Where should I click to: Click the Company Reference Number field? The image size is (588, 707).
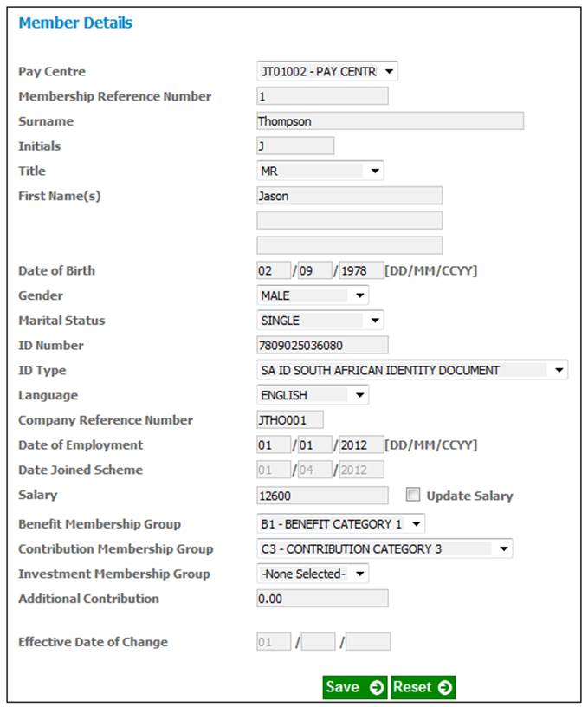click(290, 419)
